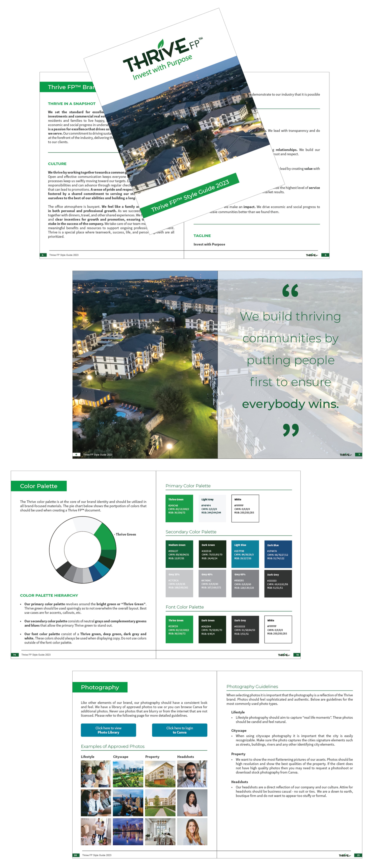
Task: Pick the Light Blue secondary swatch
Action: pyautogui.click(x=245, y=554)
